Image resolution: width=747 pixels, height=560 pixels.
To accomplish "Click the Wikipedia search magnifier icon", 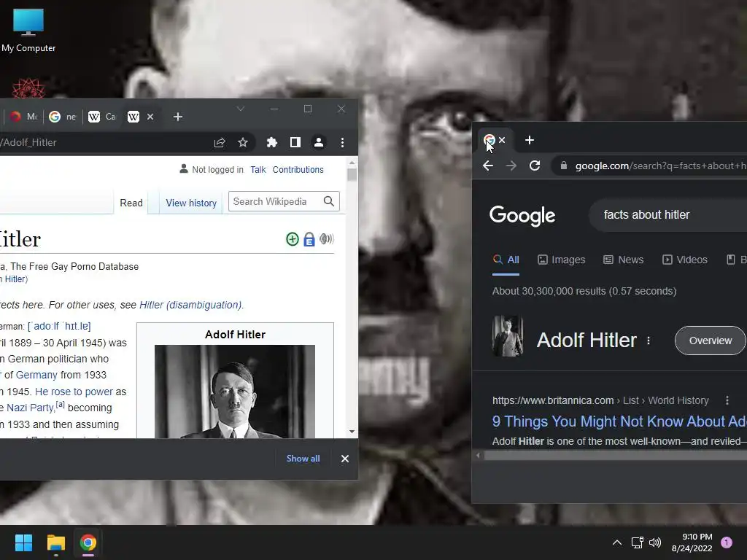I will (x=329, y=201).
